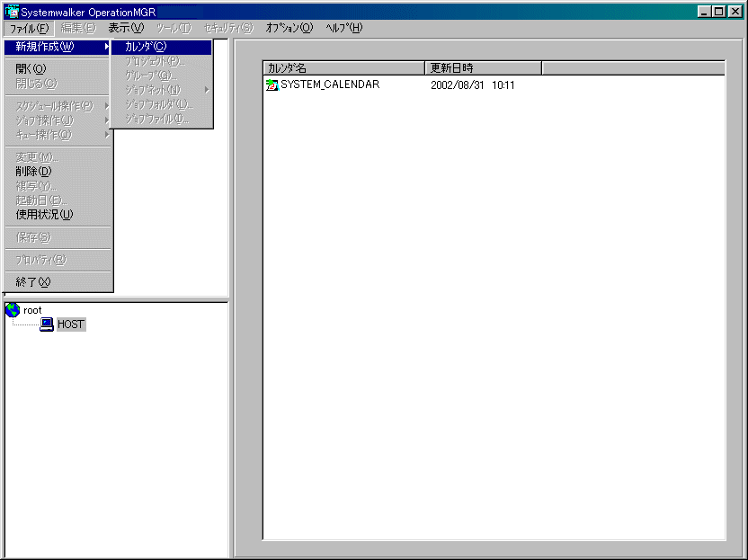Choose カレンダ(C) from the submenu
The image size is (748, 560).
coord(161,47)
